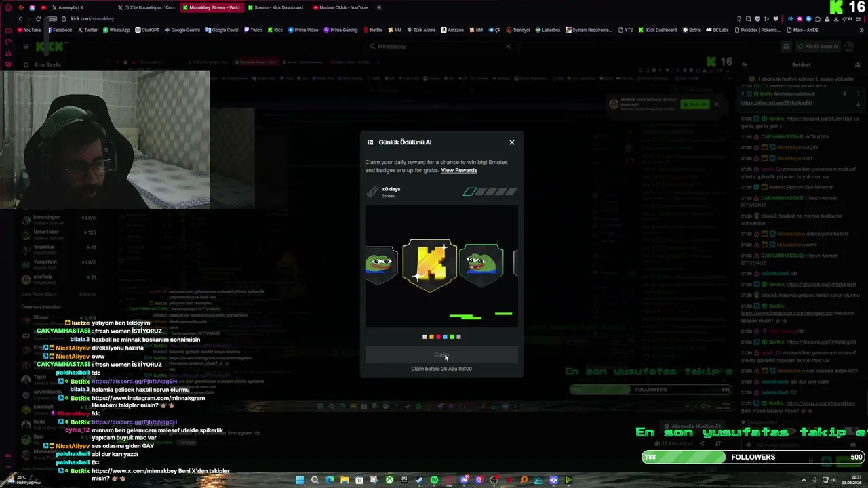The width and height of the screenshot is (868, 488).
Task: Open the View Rewards link
Action: pos(459,170)
